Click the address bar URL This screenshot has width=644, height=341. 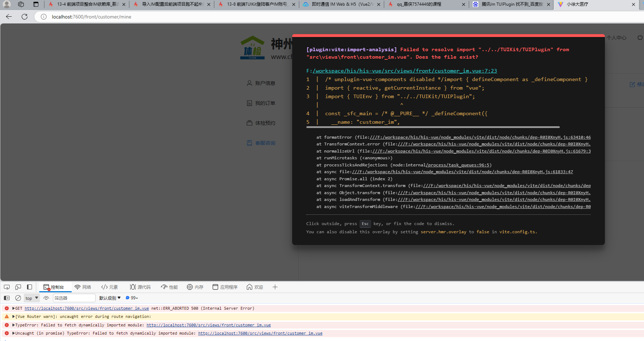[91, 17]
